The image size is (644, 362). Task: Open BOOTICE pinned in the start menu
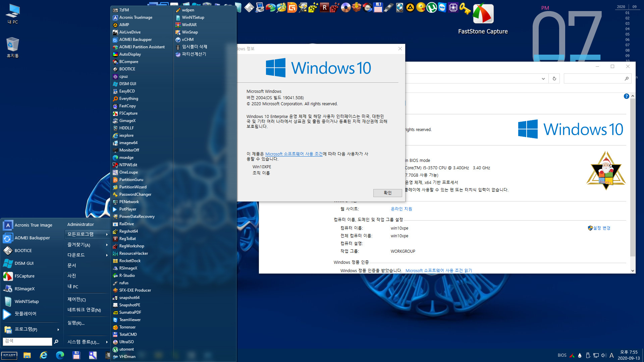click(x=32, y=250)
